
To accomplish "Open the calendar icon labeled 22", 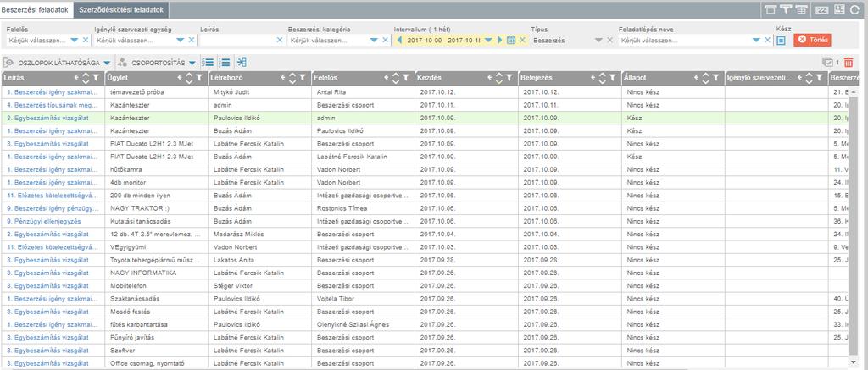I will point(822,9).
